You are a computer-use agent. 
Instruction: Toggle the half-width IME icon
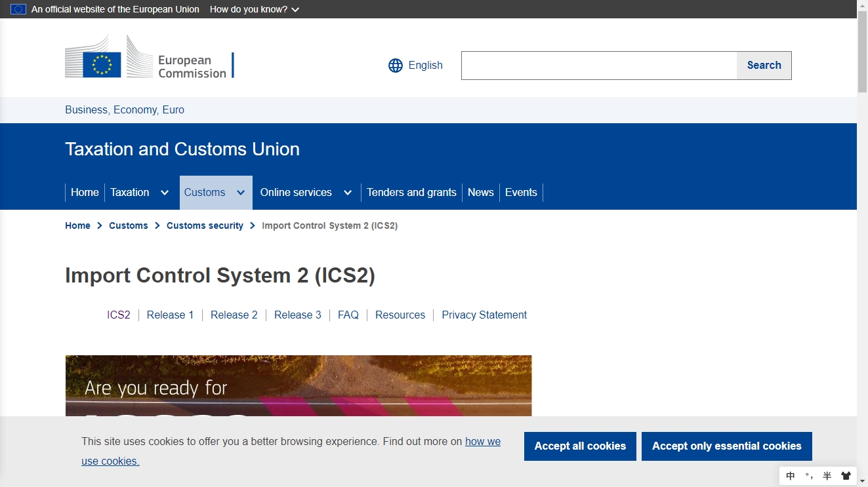pyautogui.click(x=827, y=476)
